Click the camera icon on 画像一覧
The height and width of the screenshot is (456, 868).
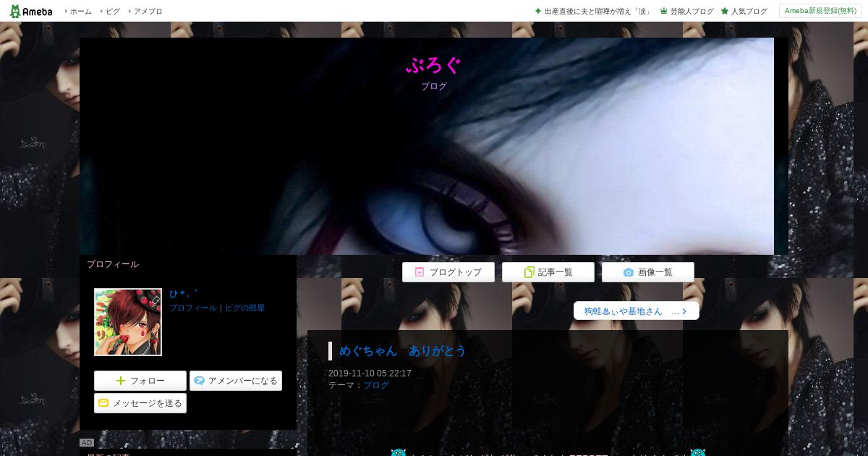click(x=629, y=272)
